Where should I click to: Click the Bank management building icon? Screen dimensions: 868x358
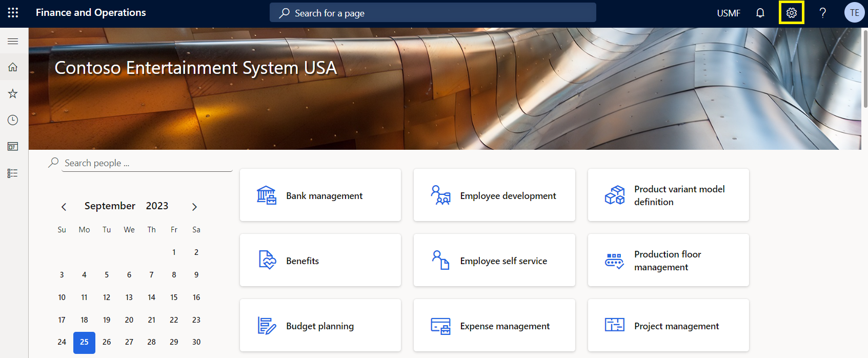[267, 195]
